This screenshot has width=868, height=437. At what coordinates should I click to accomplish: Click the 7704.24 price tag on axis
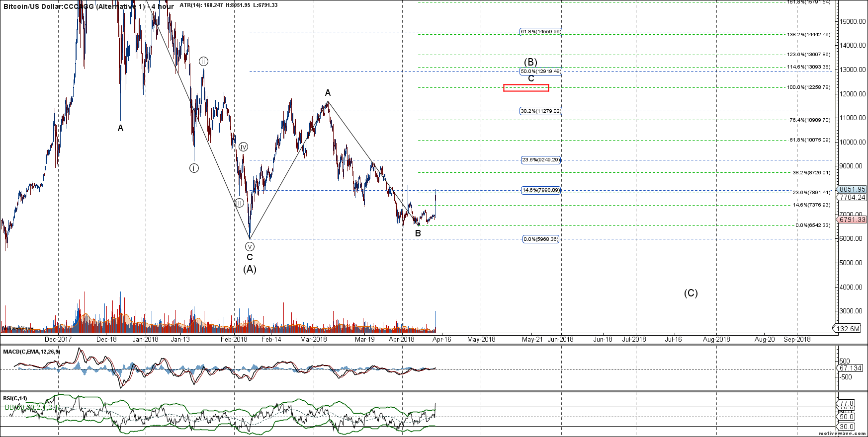click(852, 197)
